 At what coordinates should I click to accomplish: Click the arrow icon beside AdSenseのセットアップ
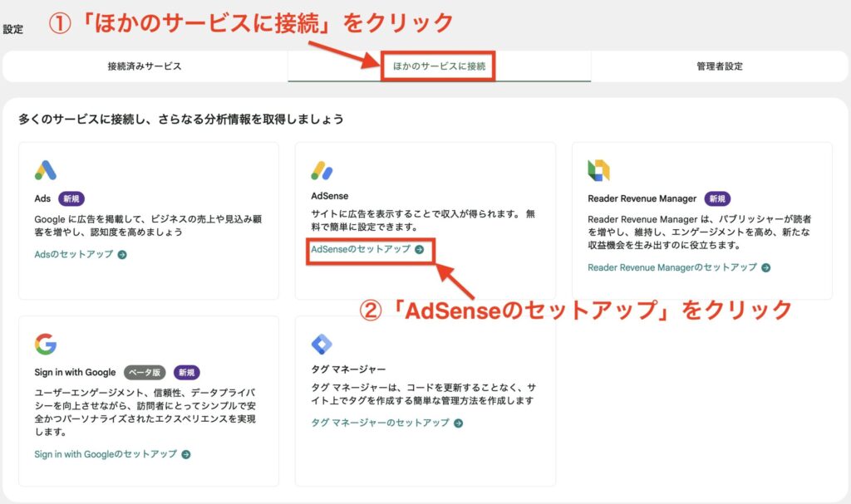(420, 249)
